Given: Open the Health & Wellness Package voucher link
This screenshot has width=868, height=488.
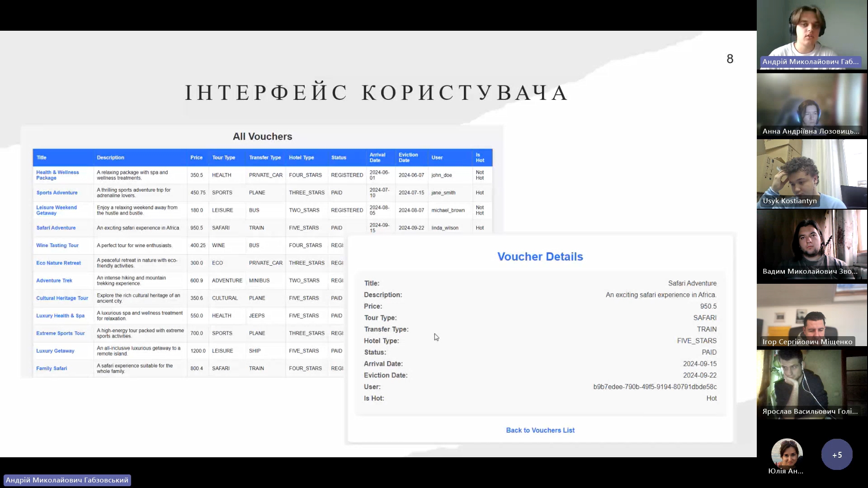Looking at the screenshot, I should [57, 175].
